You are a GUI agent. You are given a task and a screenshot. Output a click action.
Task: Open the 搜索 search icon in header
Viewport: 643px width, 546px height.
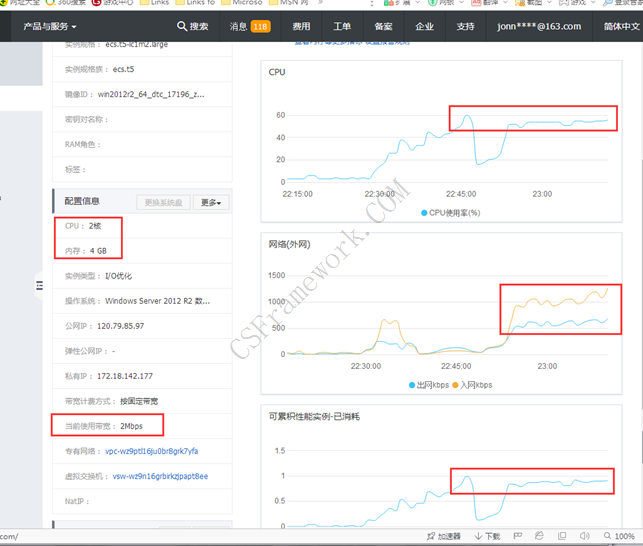[182, 26]
